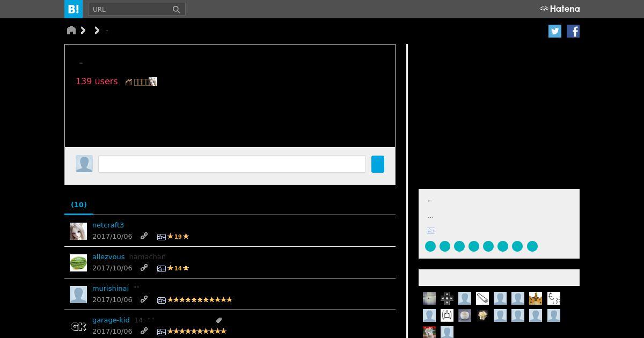Click hamachan text in allezvous comment

(x=148, y=256)
